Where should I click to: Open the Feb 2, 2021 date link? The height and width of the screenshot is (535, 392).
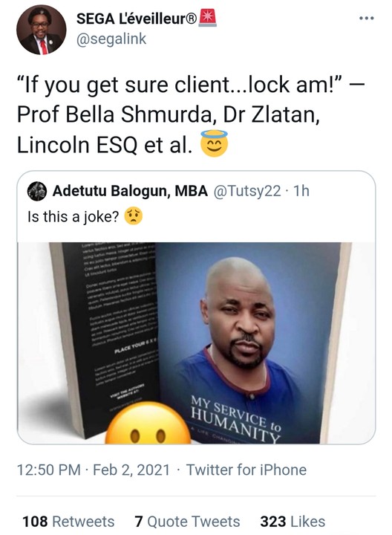(131, 470)
